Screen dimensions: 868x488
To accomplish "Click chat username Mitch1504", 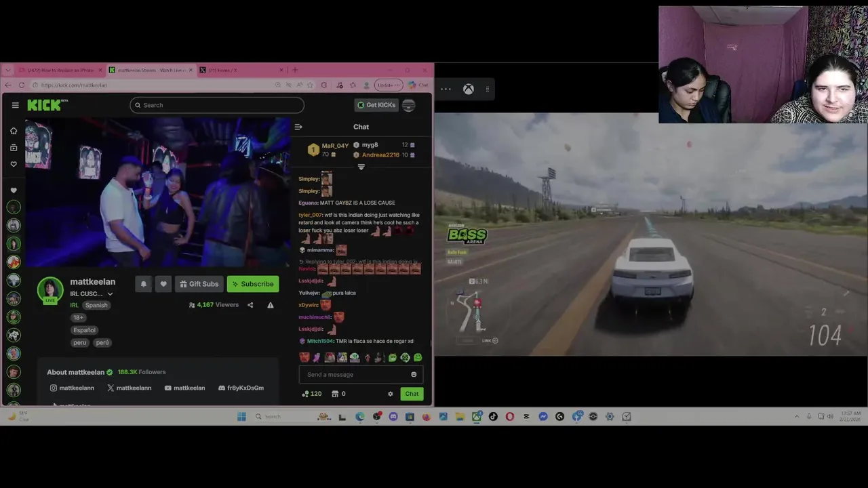I will pos(320,341).
